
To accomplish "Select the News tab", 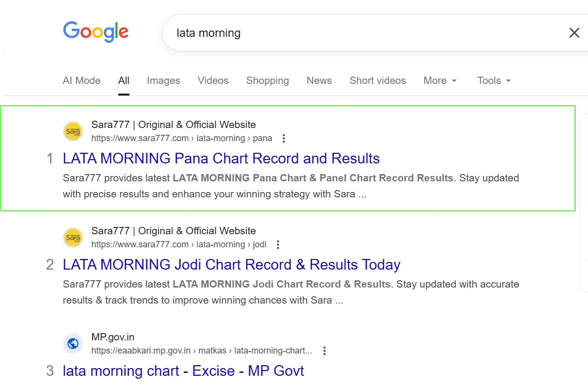I will (319, 81).
